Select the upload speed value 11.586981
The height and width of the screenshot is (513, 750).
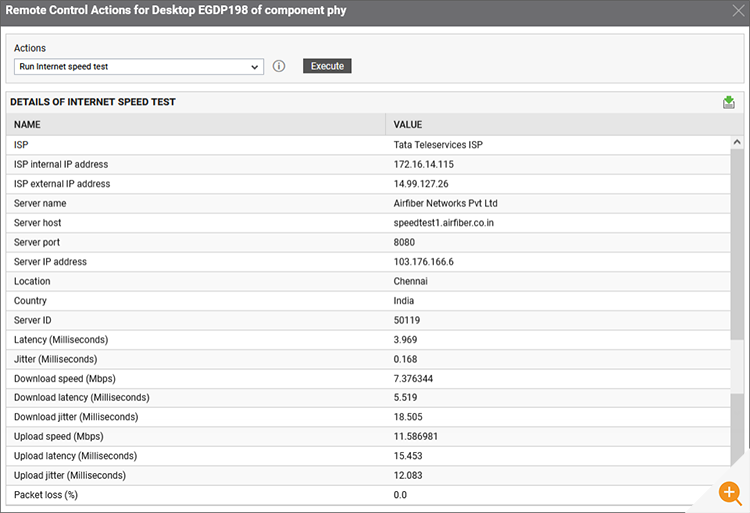pyautogui.click(x=416, y=437)
